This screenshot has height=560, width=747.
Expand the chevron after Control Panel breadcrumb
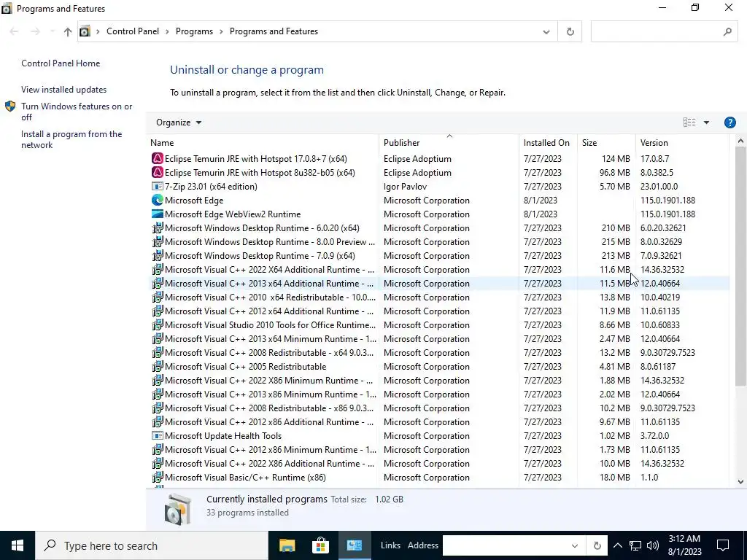point(167,31)
